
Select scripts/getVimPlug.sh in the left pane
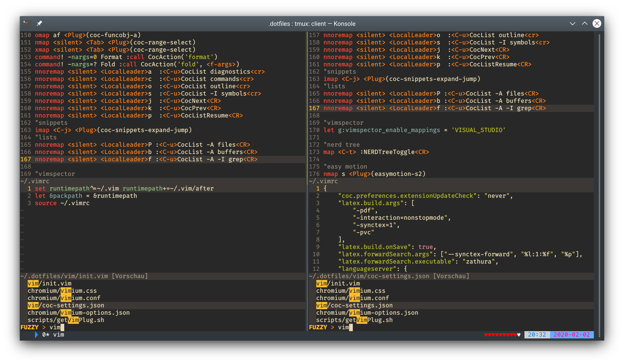(x=66, y=320)
